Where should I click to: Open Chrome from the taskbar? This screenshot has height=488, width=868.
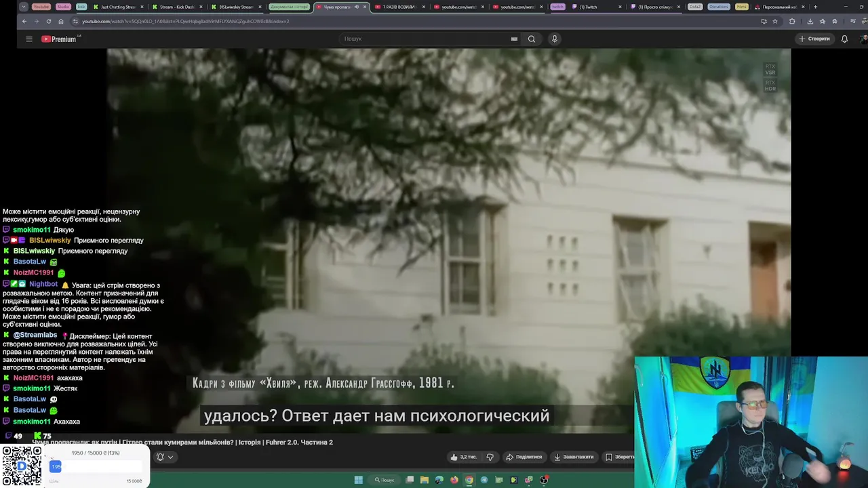coord(469,480)
